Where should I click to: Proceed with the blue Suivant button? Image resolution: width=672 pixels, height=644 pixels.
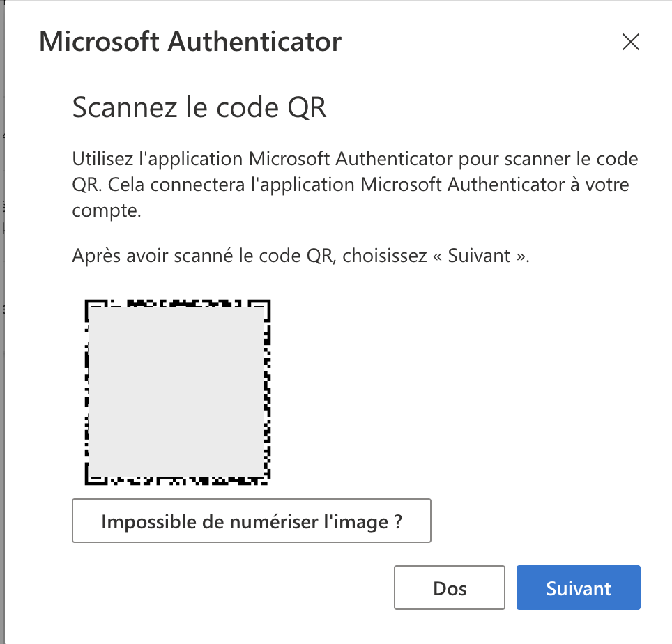[578, 588]
